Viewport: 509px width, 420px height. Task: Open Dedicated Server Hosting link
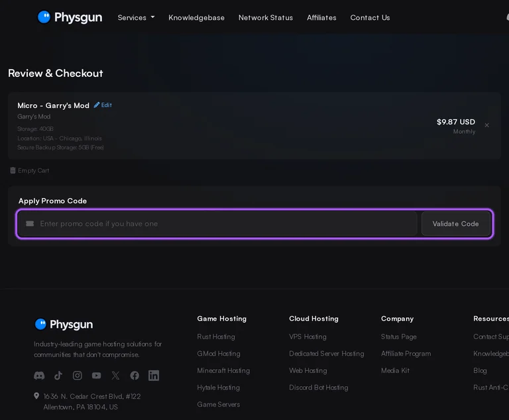(x=327, y=354)
